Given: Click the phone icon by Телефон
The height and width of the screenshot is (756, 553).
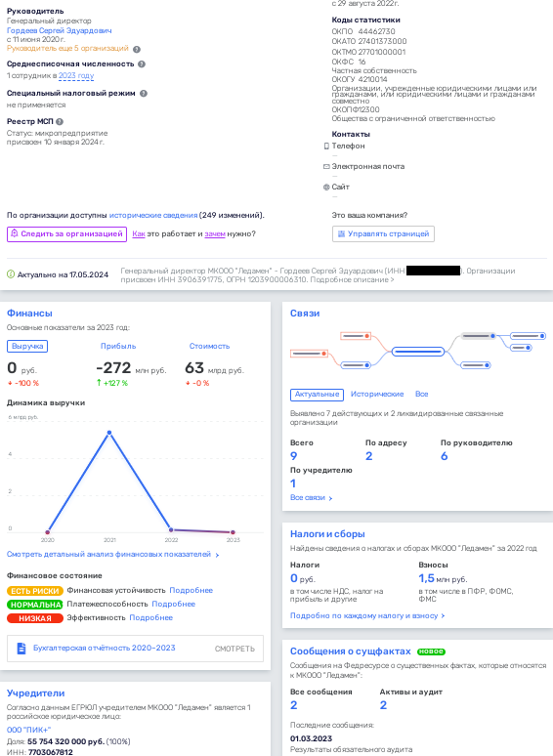Looking at the screenshot, I should [x=326, y=147].
